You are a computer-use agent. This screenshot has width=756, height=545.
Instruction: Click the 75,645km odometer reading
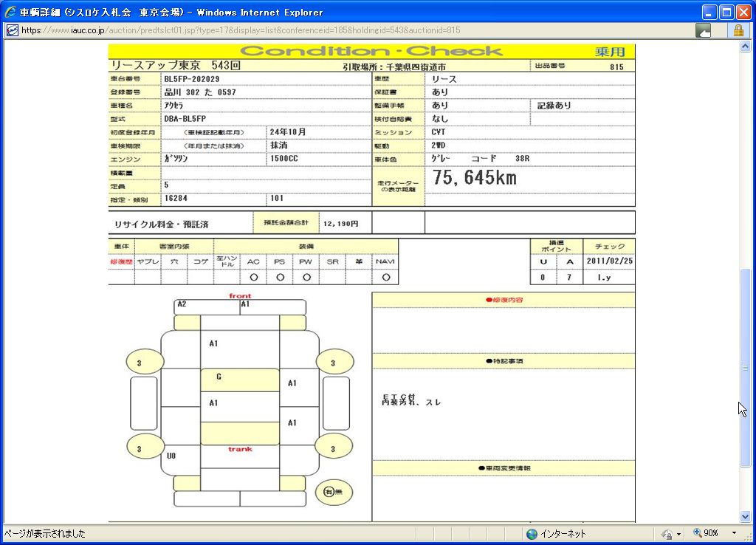tap(474, 179)
